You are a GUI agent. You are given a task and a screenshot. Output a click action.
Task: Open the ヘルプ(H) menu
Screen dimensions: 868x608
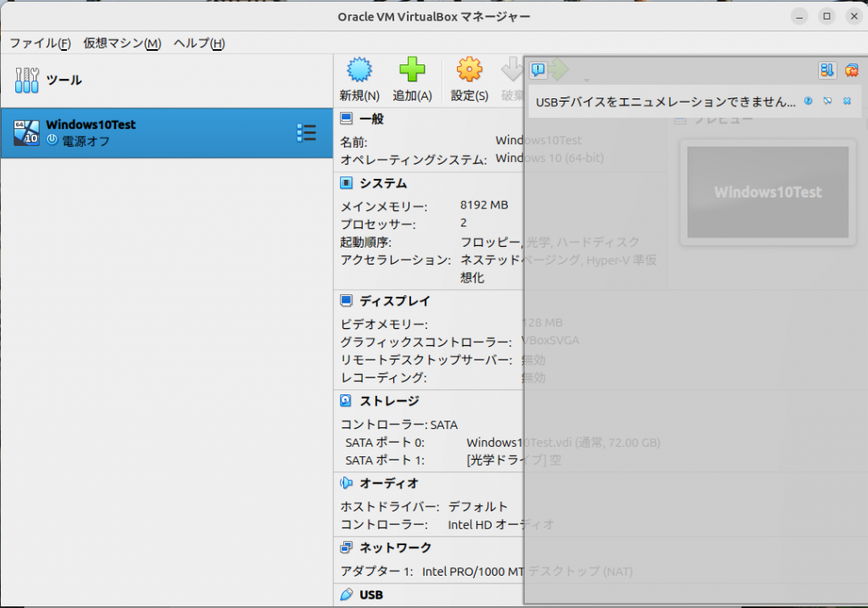(x=198, y=43)
